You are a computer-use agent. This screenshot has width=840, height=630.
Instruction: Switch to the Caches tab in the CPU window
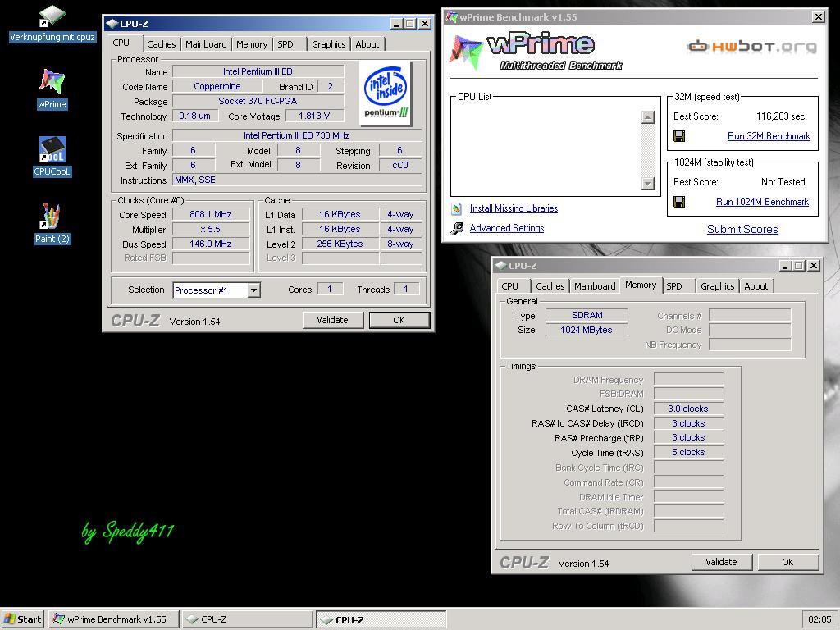click(x=162, y=44)
